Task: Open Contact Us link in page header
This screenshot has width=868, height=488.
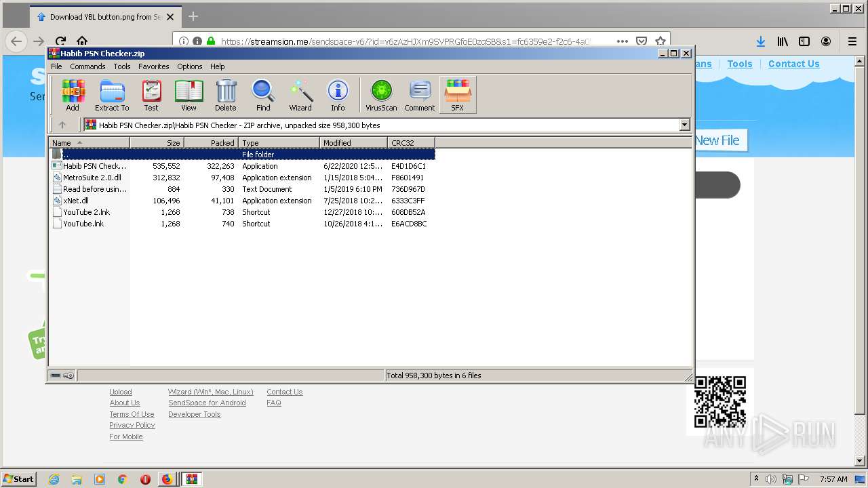Action: pos(794,64)
